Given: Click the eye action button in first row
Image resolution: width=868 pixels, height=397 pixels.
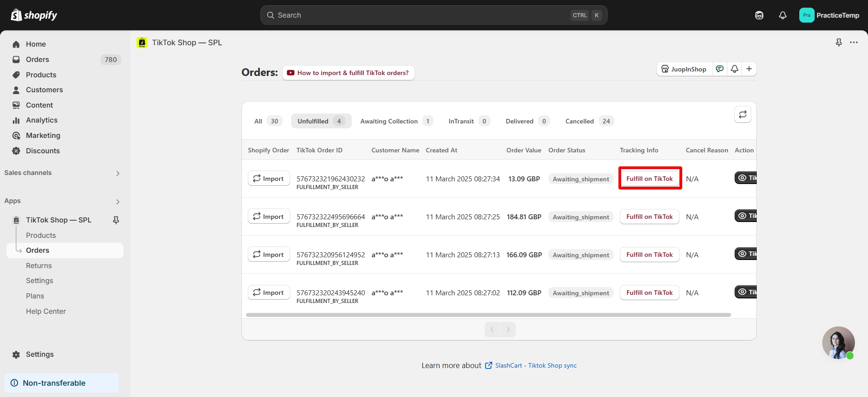Looking at the screenshot, I should click(x=745, y=178).
